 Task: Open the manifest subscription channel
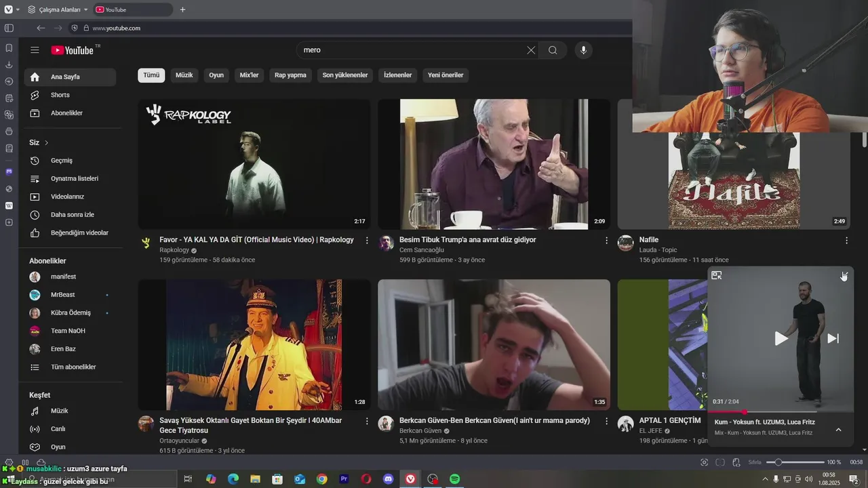(70, 277)
